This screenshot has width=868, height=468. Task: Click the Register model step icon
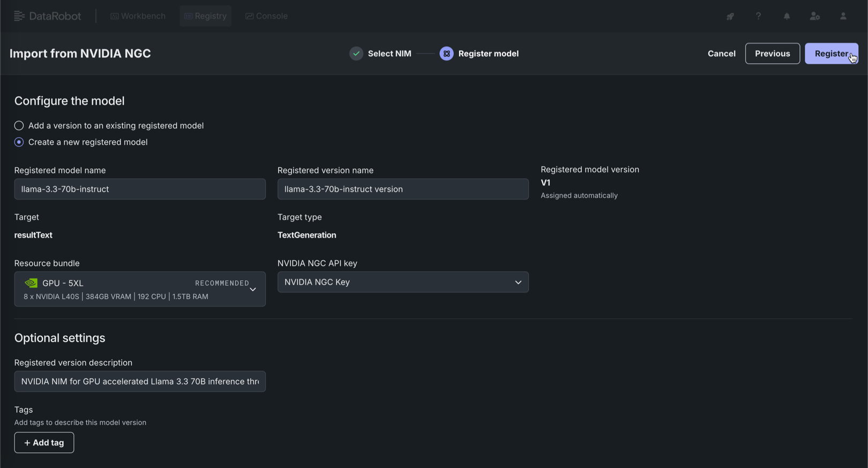click(446, 54)
